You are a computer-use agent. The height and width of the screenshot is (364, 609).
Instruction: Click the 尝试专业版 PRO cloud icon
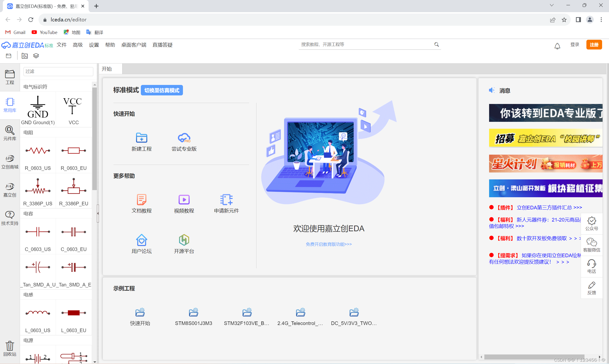184,138
